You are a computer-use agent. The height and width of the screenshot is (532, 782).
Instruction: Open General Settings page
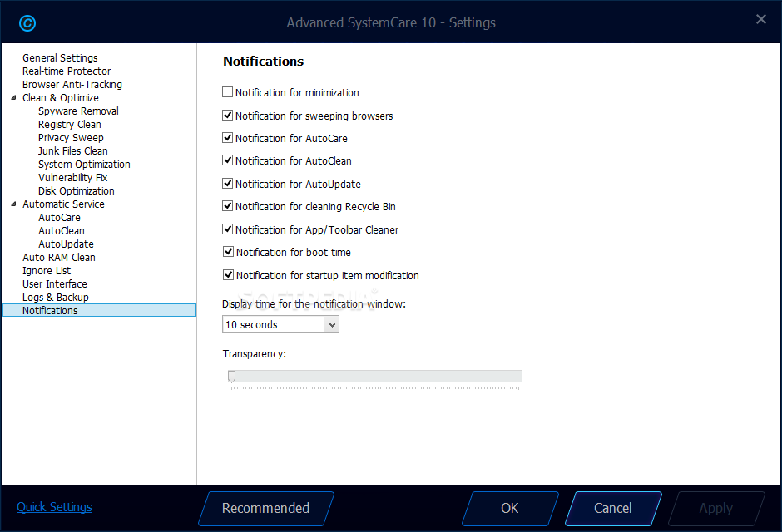pos(60,58)
